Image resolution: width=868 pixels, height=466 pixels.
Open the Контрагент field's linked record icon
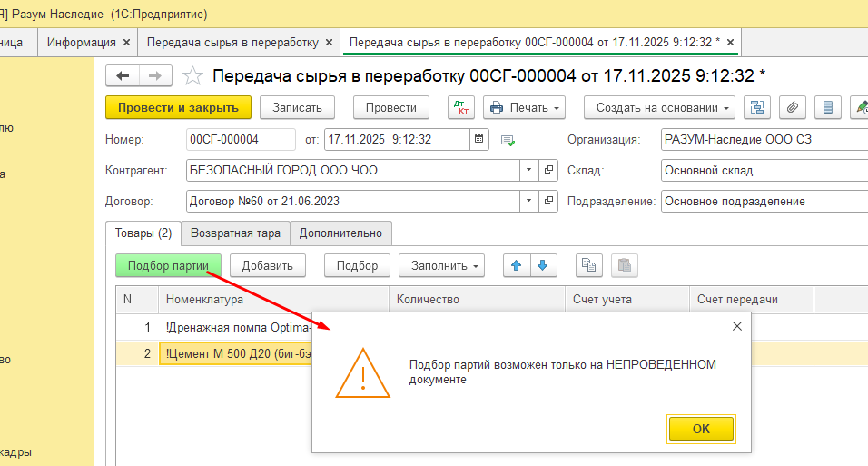point(548,170)
